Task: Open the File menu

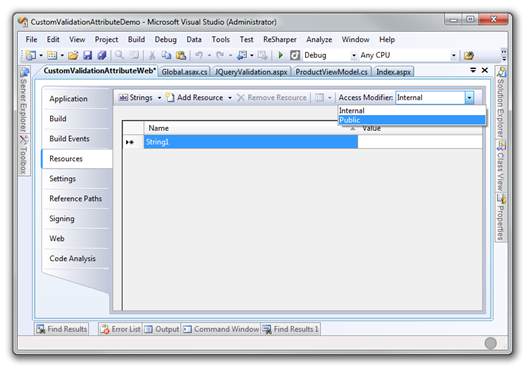Action: pos(31,39)
